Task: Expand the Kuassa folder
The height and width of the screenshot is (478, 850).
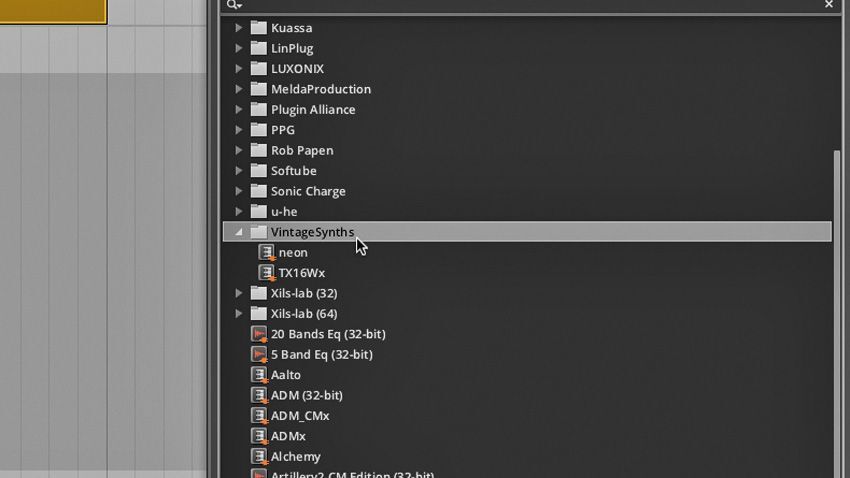Action: [x=239, y=28]
